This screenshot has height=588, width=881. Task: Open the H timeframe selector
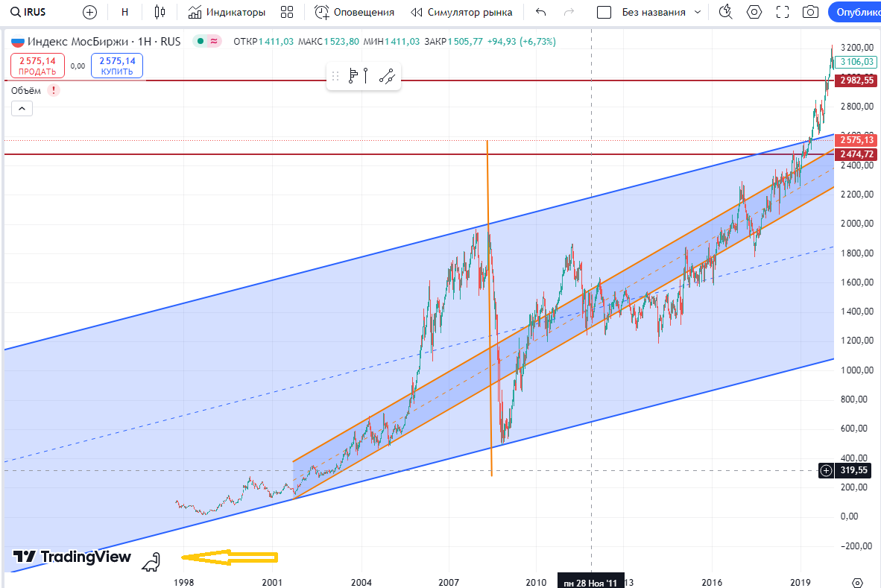pyautogui.click(x=124, y=12)
